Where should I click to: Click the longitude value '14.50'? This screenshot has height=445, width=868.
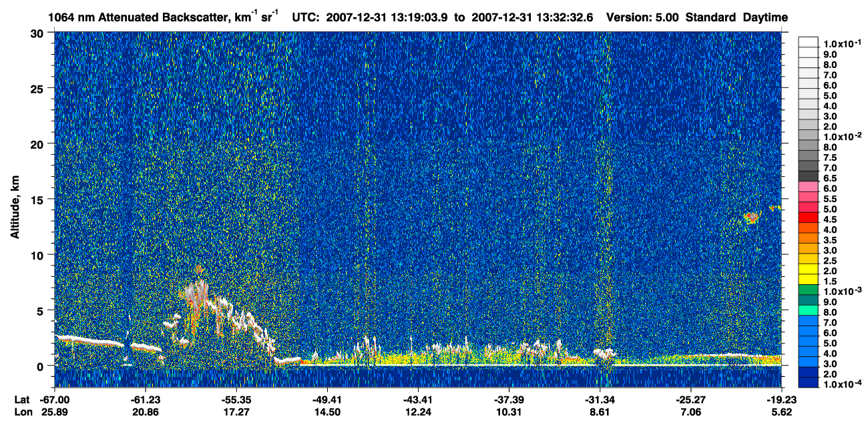(329, 412)
